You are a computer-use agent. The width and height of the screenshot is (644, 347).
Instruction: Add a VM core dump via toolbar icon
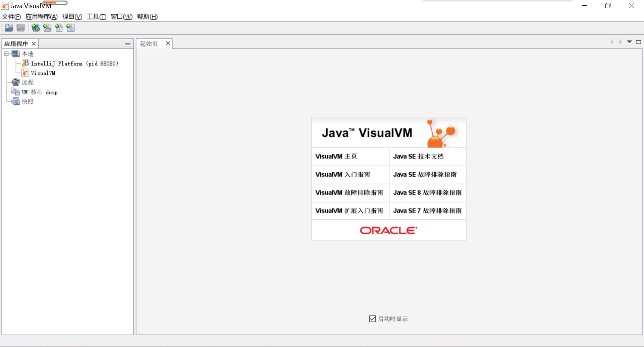pos(59,28)
